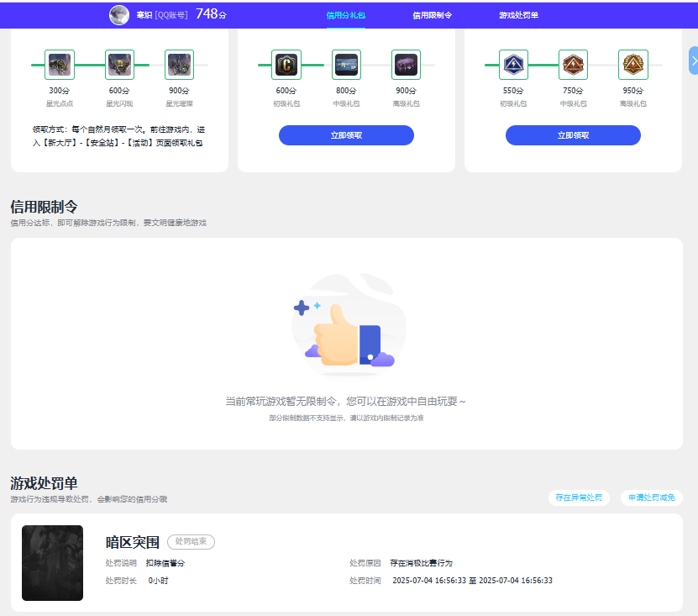This screenshot has height=616, width=698.
Task: Select the 950分 高级礼包 badge icon
Action: coord(633,64)
